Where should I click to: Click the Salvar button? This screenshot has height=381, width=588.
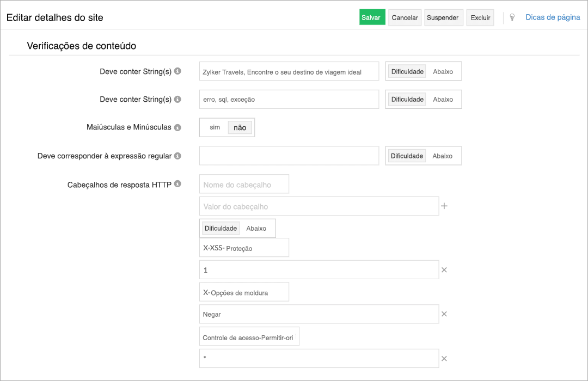[x=372, y=17]
